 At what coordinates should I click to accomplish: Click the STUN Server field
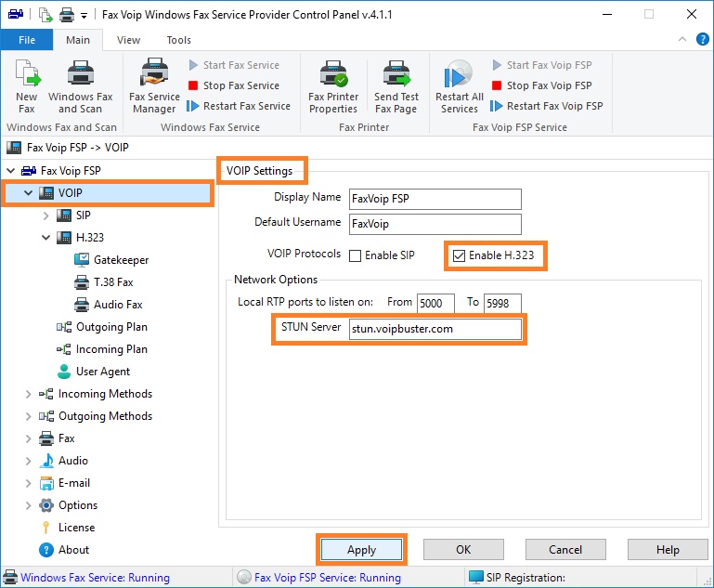point(435,329)
